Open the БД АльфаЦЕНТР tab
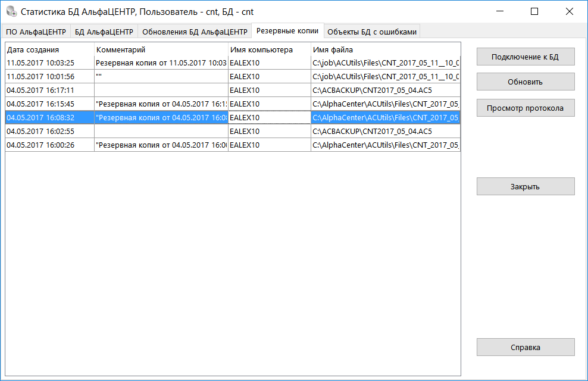Viewport: 588px width, 381px height. click(104, 32)
